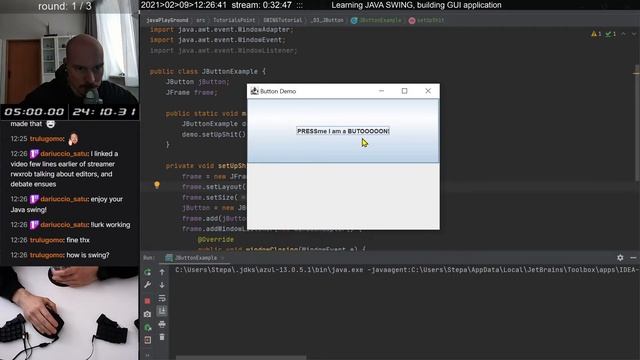Maximize the Button Demo window
Viewport: 640px width, 360px height.
pos(404,91)
